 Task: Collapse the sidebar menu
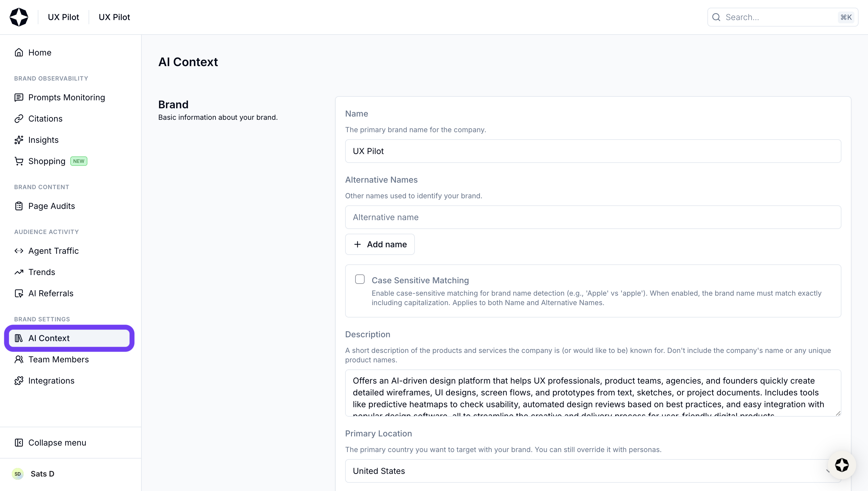(x=50, y=442)
